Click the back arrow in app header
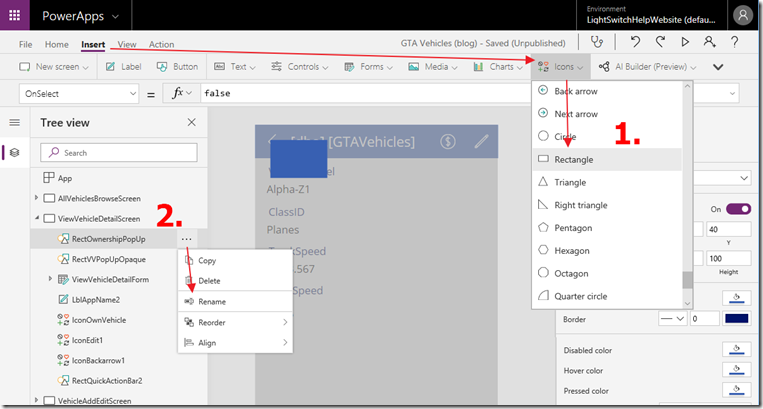The width and height of the screenshot is (763, 409). tap(272, 140)
